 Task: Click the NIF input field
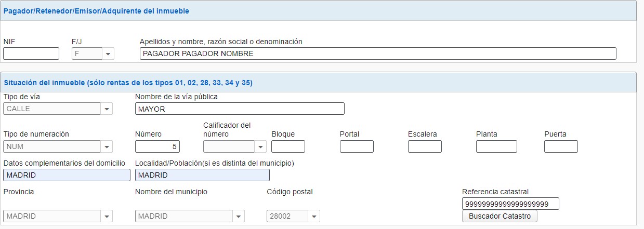[31, 53]
